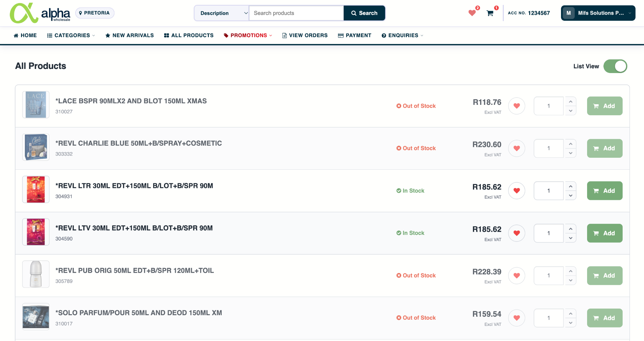Add REVL LTR 30ML to cart
The width and height of the screenshot is (644, 341).
(604, 190)
